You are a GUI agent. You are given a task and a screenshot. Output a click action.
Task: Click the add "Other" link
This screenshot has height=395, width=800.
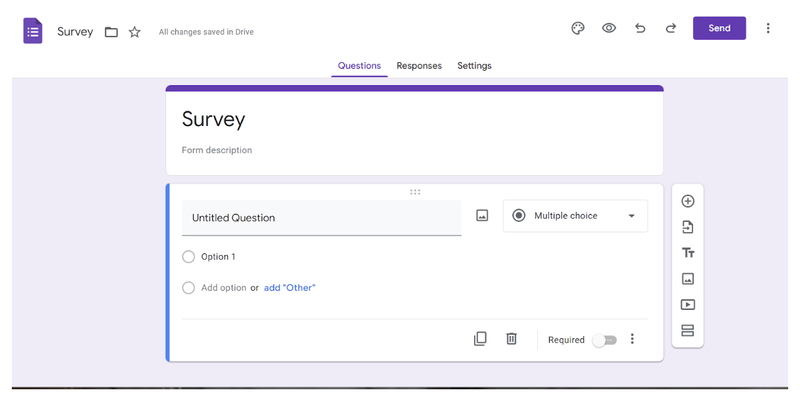(x=290, y=288)
